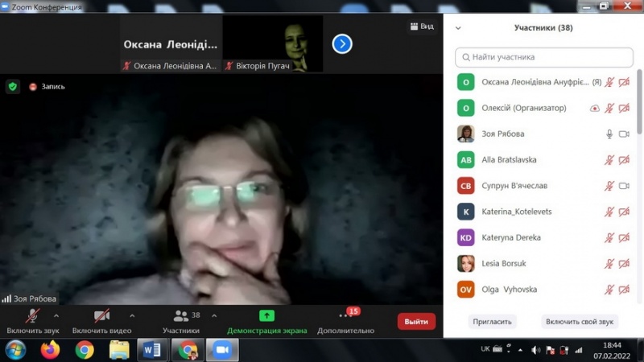644x362 pixels.
Task: Select muted mic icon for Lesia Borsuk
Action: click(609, 264)
